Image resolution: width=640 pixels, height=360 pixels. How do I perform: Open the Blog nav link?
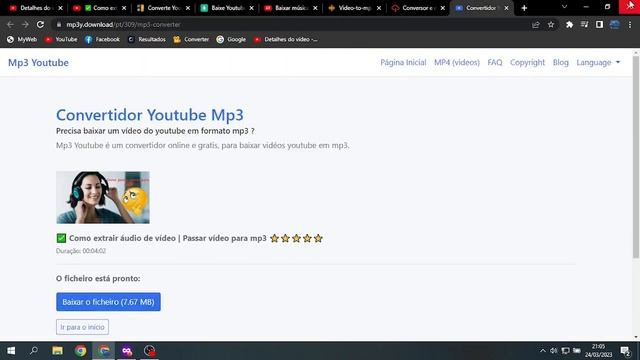tap(560, 62)
